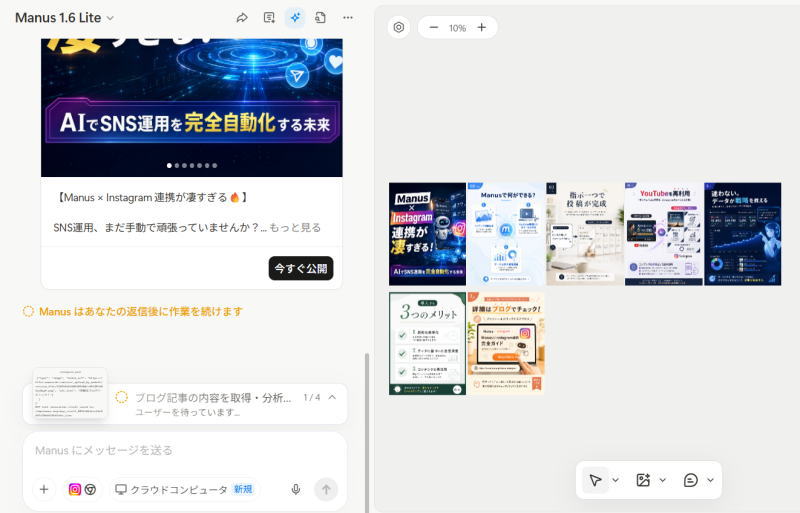Expand the pointer tool options chevron

[615, 480]
